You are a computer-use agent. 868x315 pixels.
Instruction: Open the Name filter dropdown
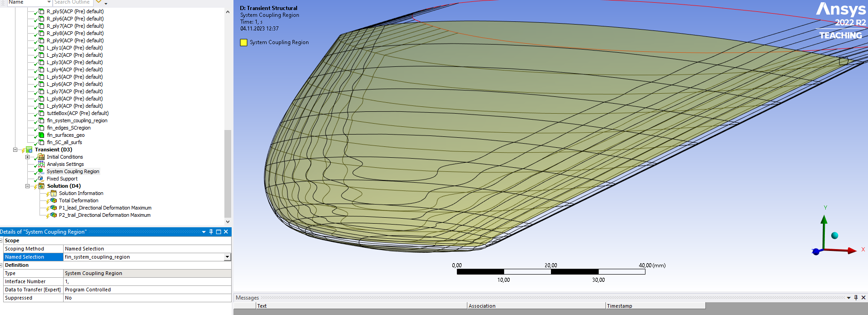(49, 2)
